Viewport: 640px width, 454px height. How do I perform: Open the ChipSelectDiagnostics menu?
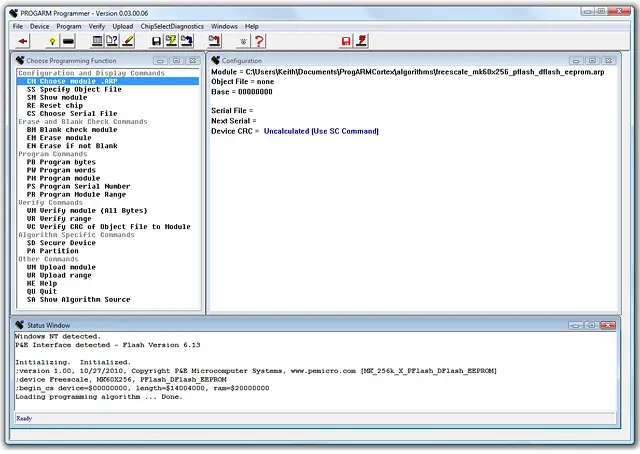click(172, 26)
